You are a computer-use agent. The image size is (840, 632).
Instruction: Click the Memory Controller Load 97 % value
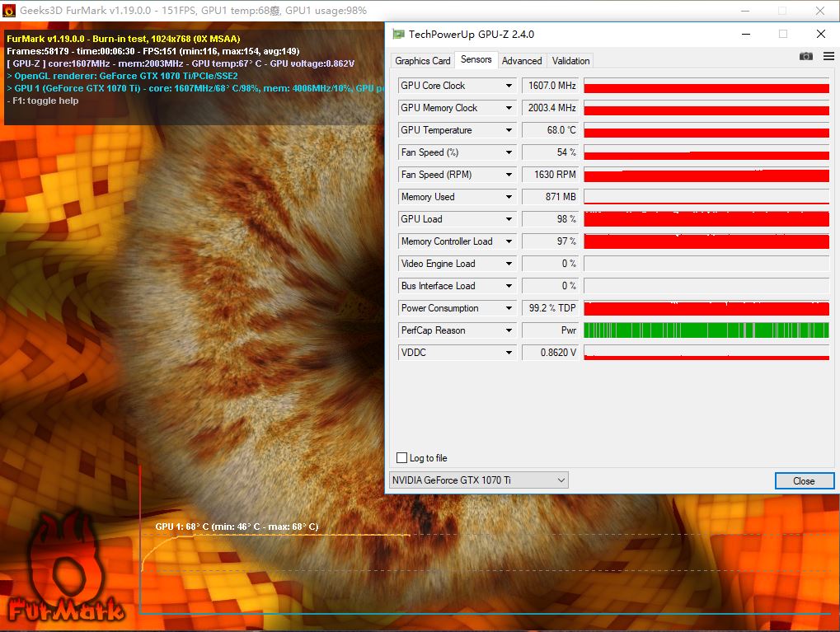[550, 241]
